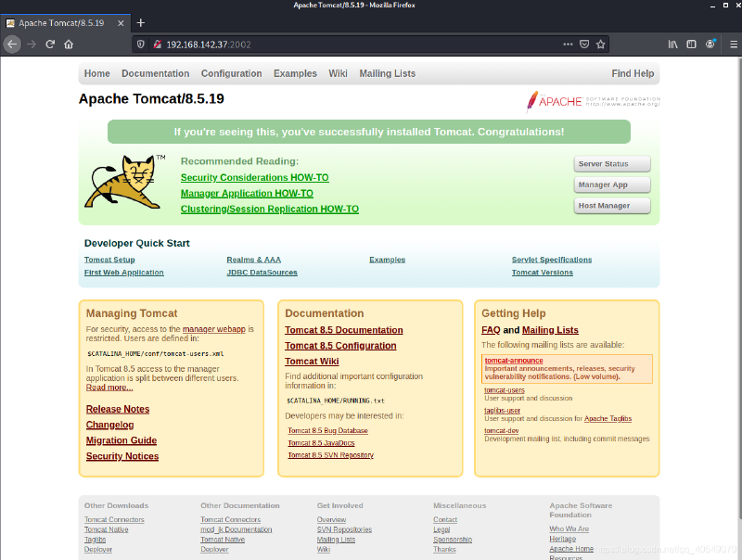Open the taglibs-user mailing list link

click(x=502, y=411)
